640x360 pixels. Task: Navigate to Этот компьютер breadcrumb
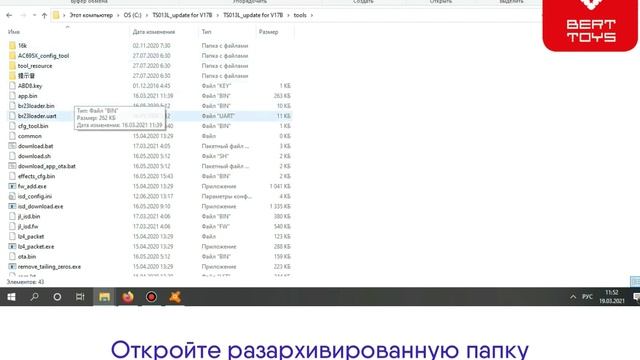click(x=91, y=15)
